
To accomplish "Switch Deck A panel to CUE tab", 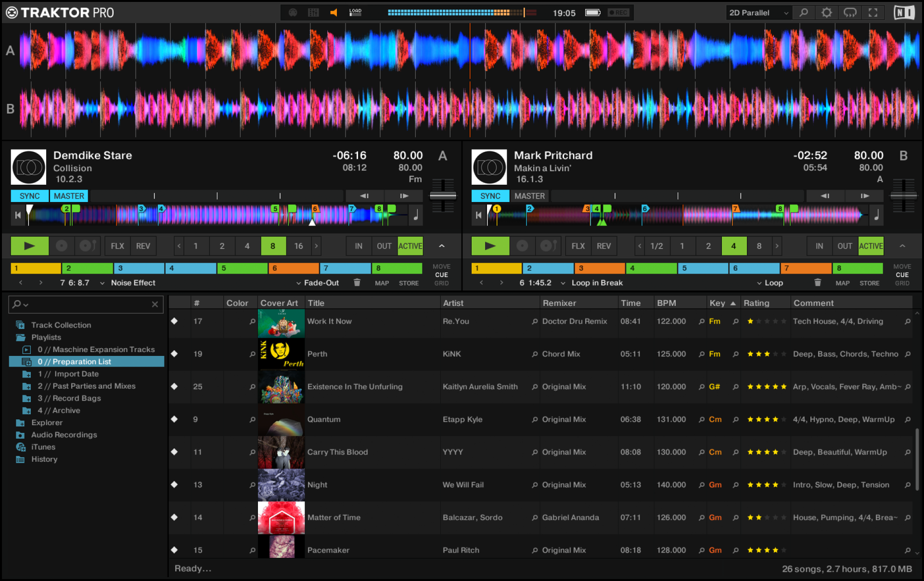I will 441,275.
